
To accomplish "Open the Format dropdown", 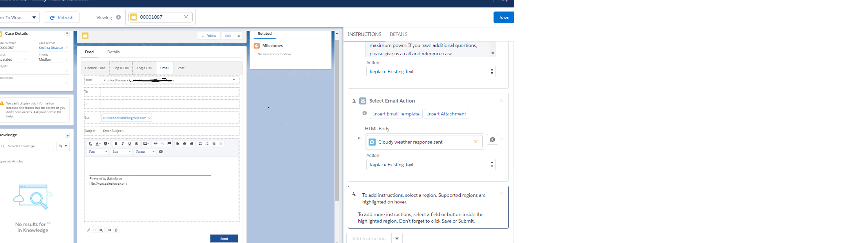I will click(x=145, y=152).
